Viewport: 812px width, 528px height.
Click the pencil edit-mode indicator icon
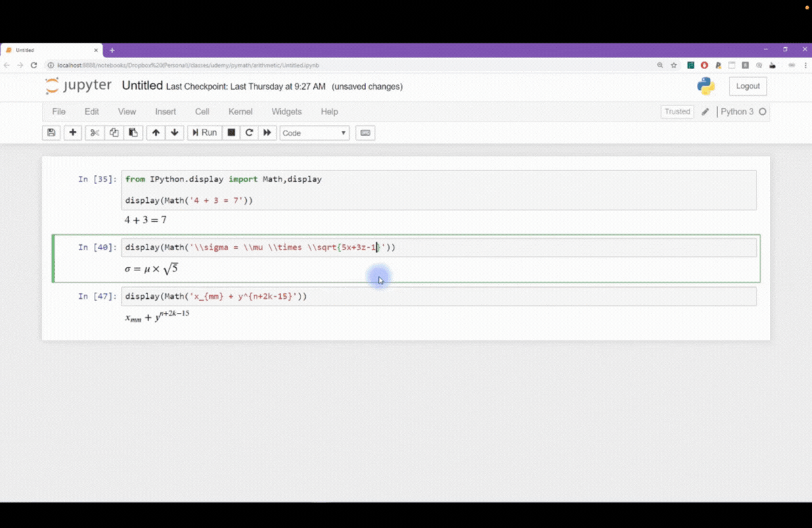[705, 112]
